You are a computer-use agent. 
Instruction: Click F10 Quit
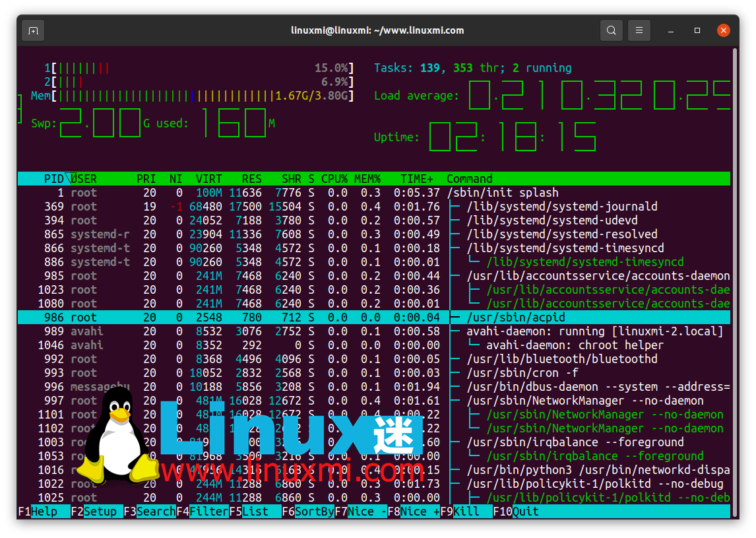point(516,512)
